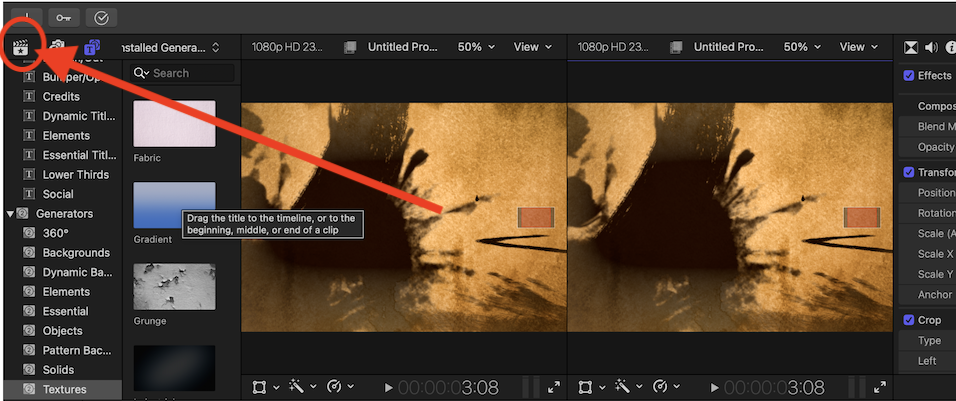
Task: Open transform tool chevron in left viewer
Action: coord(276,387)
